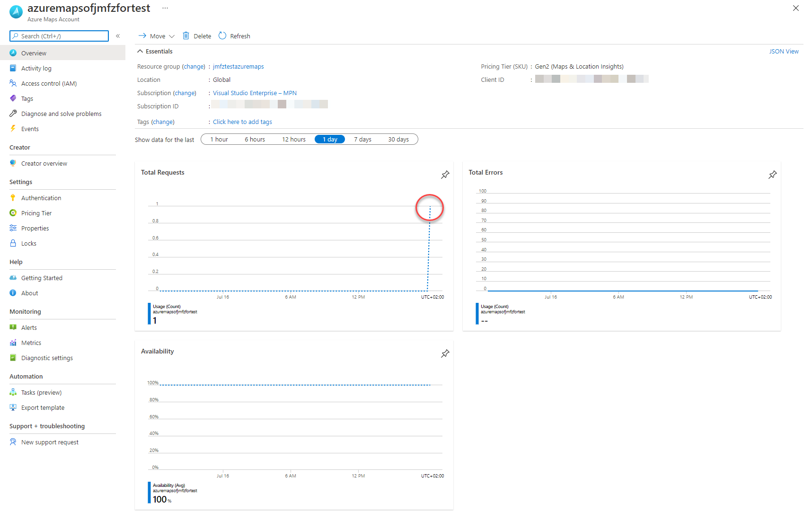
Task: Select the 12 hours time range
Action: pyautogui.click(x=294, y=140)
